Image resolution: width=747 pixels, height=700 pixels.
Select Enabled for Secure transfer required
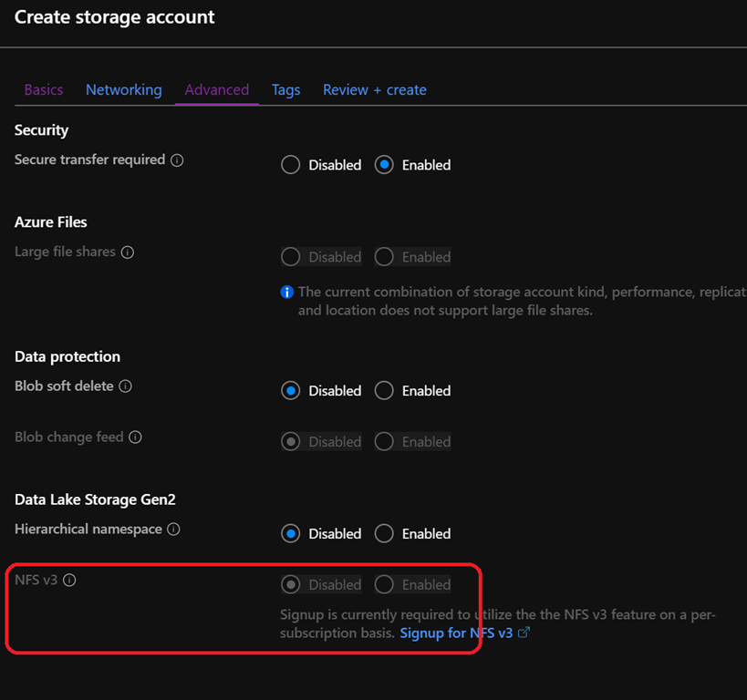385,165
